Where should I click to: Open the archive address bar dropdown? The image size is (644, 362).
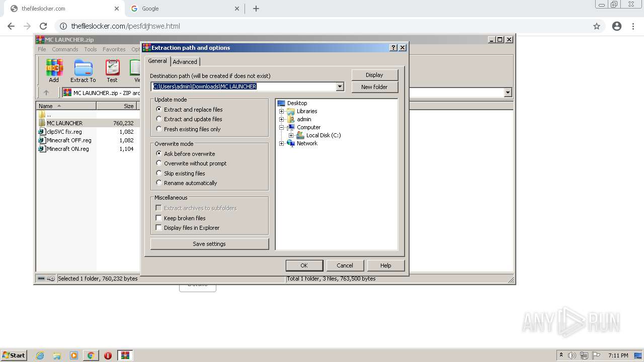[508, 93]
